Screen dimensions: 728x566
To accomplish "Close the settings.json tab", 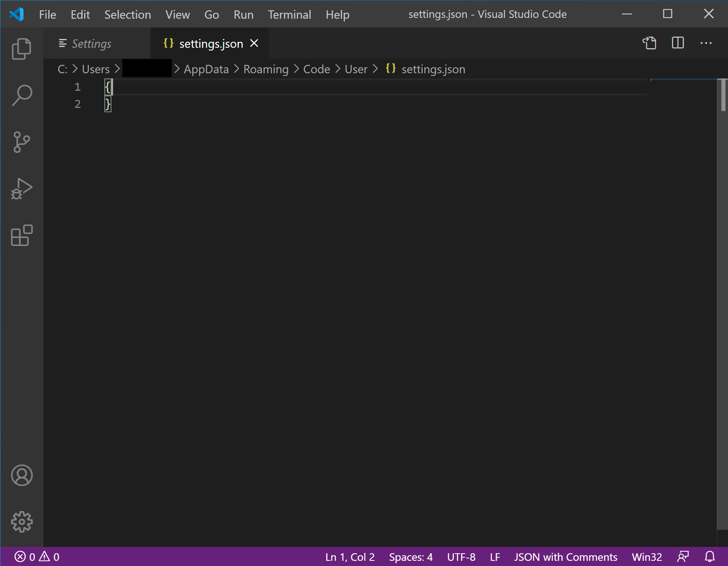I will (254, 43).
